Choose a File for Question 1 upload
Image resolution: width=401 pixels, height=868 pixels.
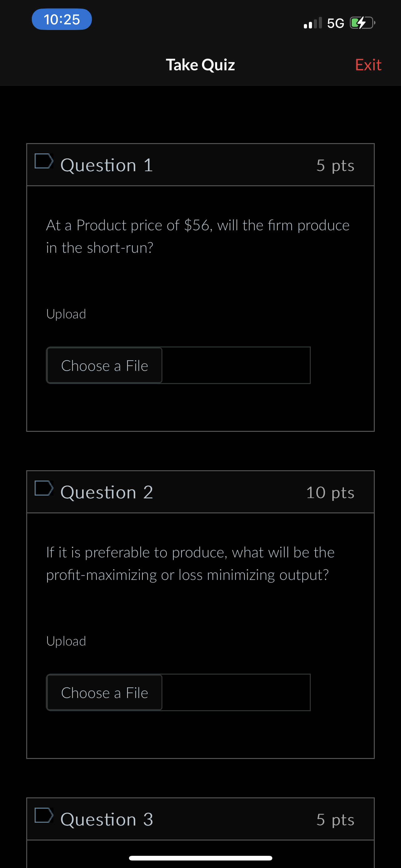click(104, 365)
